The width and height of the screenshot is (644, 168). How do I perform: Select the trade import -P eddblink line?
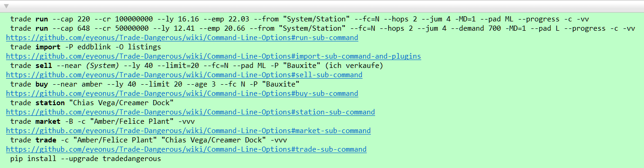point(86,47)
